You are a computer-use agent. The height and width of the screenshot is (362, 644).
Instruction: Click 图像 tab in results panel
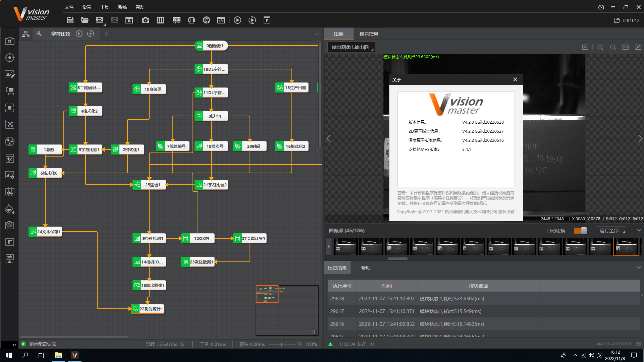[339, 34]
